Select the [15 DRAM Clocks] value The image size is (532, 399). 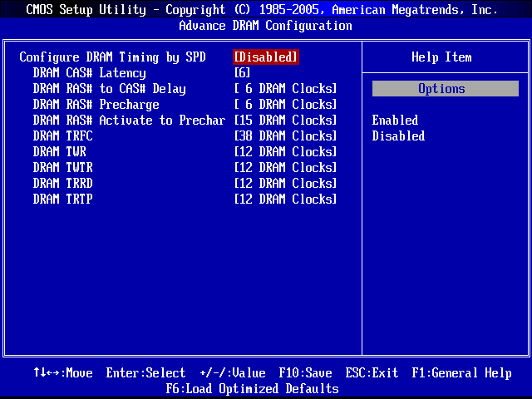(x=285, y=121)
